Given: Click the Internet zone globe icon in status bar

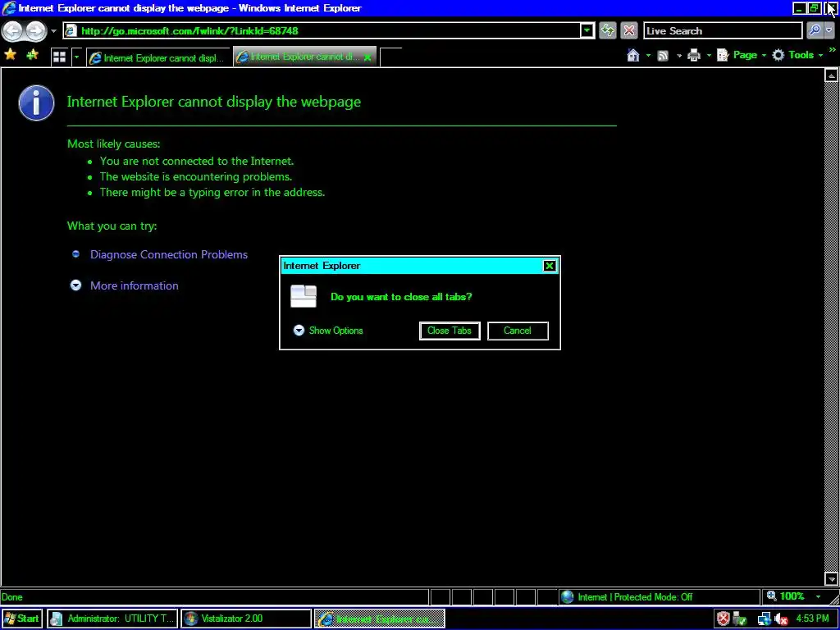Looking at the screenshot, I should (x=568, y=597).
